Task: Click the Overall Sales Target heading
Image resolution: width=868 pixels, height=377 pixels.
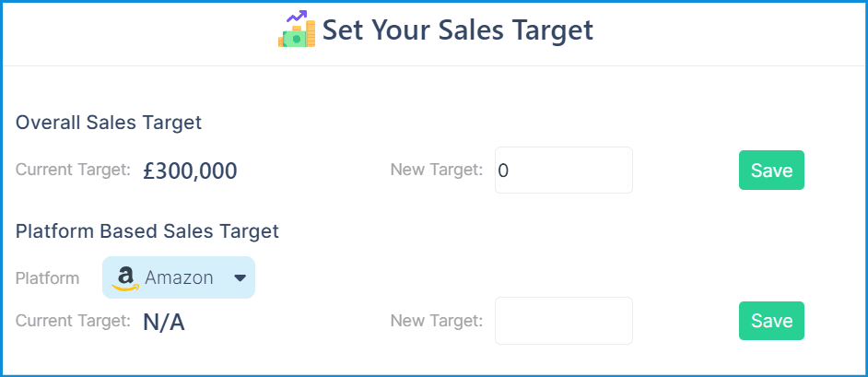Action: coord(109,123)
